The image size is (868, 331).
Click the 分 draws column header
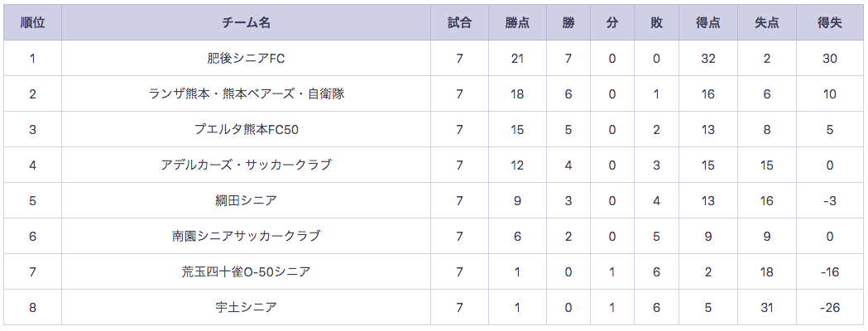pyautogui.click(x=612, y=22)
